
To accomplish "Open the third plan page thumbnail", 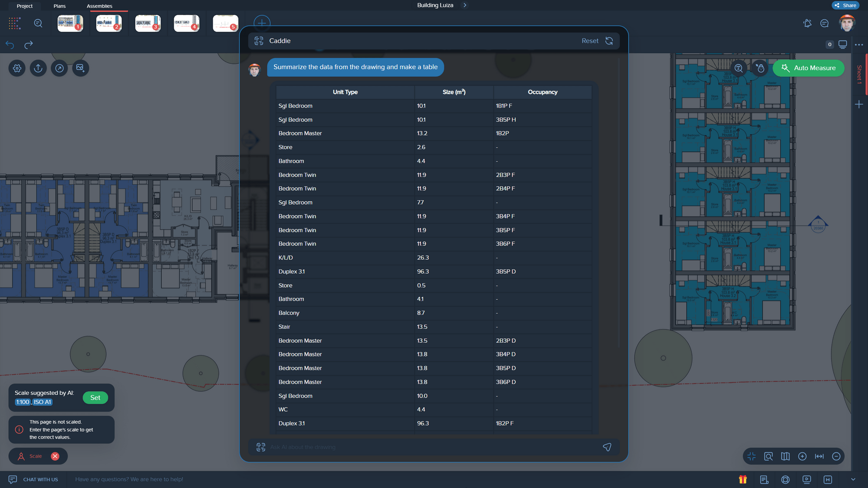I will pos(148,23).
